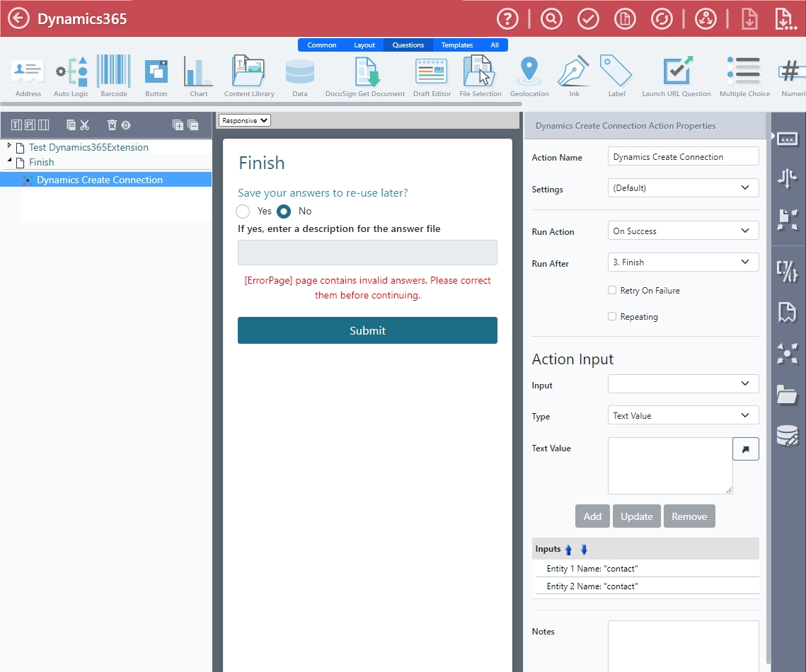Click the search magnifier icon in header
Screen dimensions: 806x672
(551, 19)
